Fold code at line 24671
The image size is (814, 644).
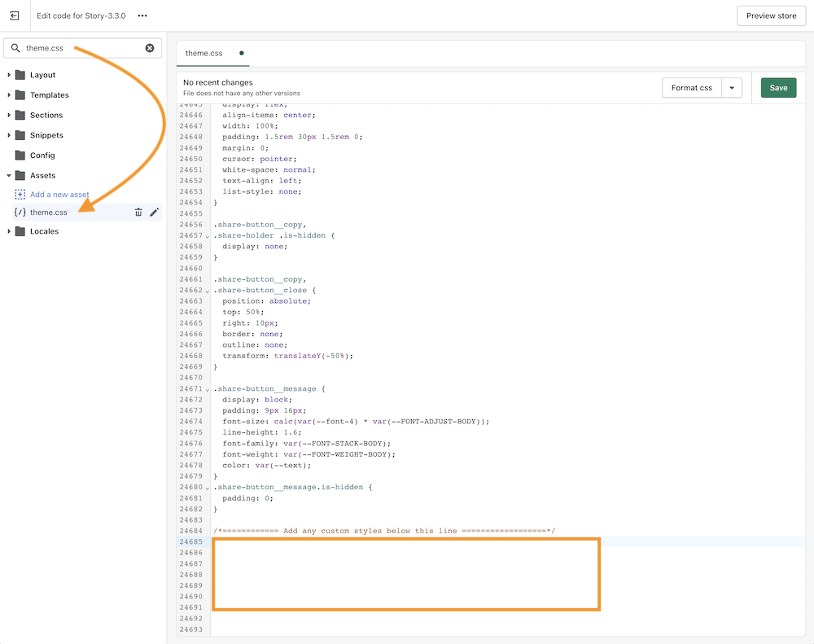(208, 389)
